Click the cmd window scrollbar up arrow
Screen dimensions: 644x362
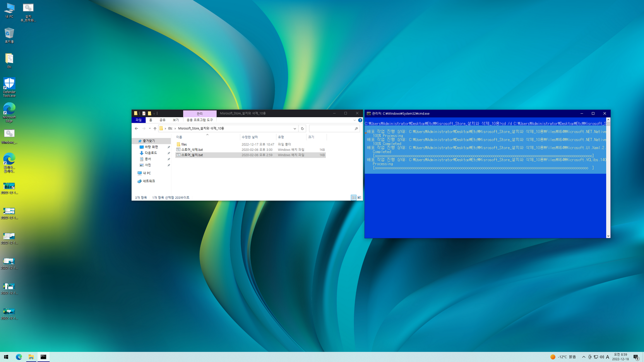[608, 120]
